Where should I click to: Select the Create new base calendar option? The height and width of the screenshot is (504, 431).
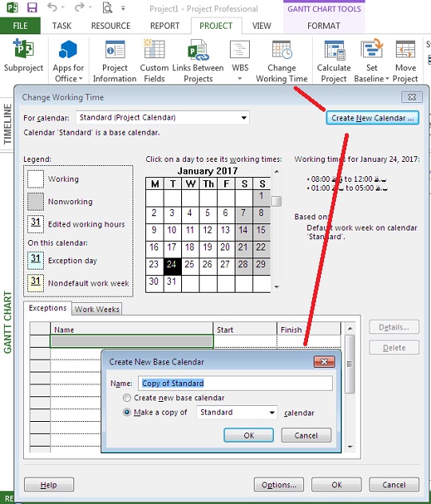pyautogui.click(x=127, y=398)
